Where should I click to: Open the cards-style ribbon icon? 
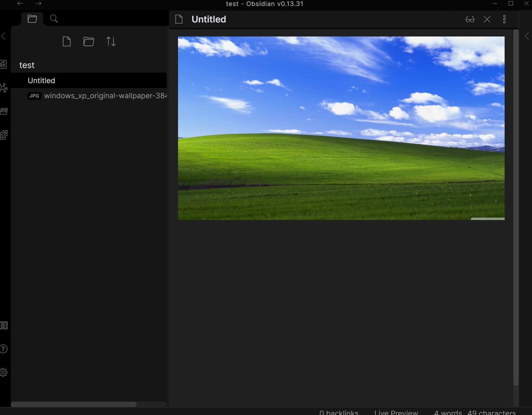4,112
